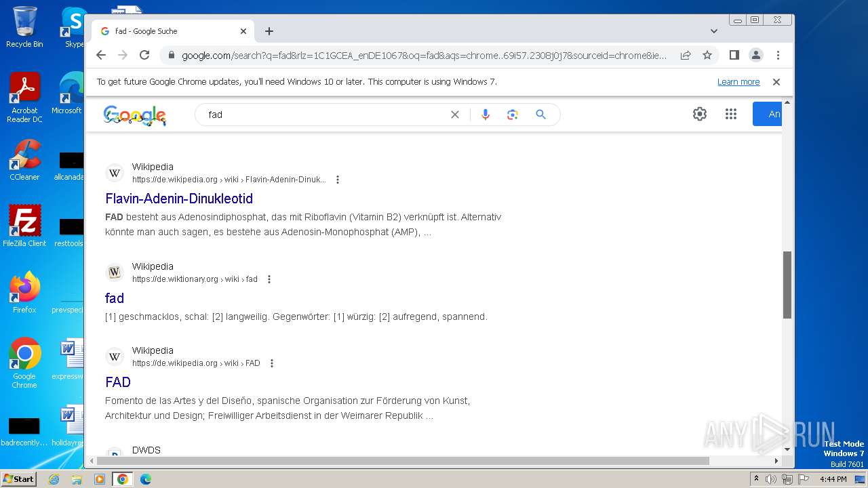Open more options for wiki › FAD result
868x488 pixels.
[x=272, y=363]
